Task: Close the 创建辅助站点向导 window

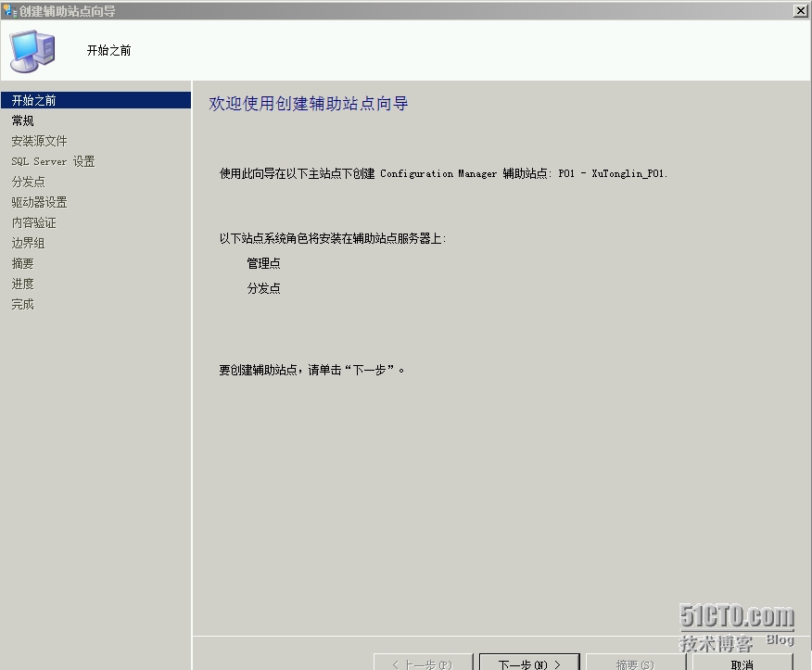Action: (800, 10)
